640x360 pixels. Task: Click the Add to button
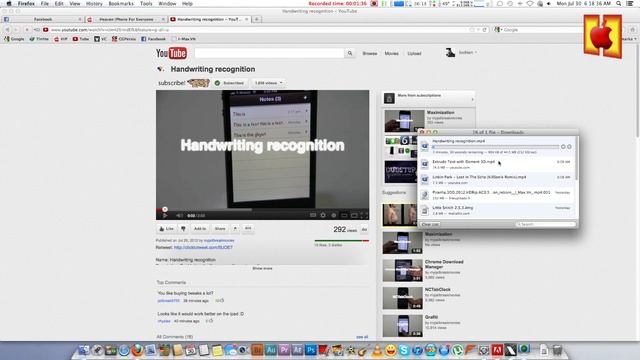coord(200,229)
